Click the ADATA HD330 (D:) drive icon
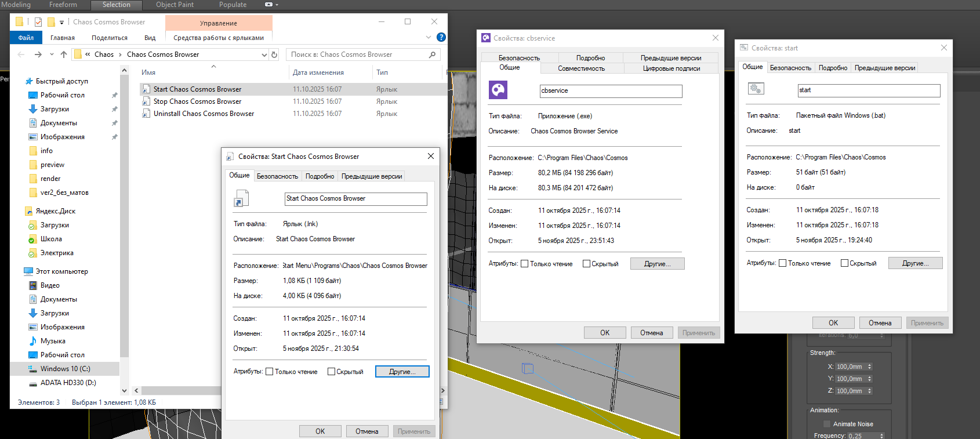Viewport: 980px width, 439px height. tap(33, 383)
